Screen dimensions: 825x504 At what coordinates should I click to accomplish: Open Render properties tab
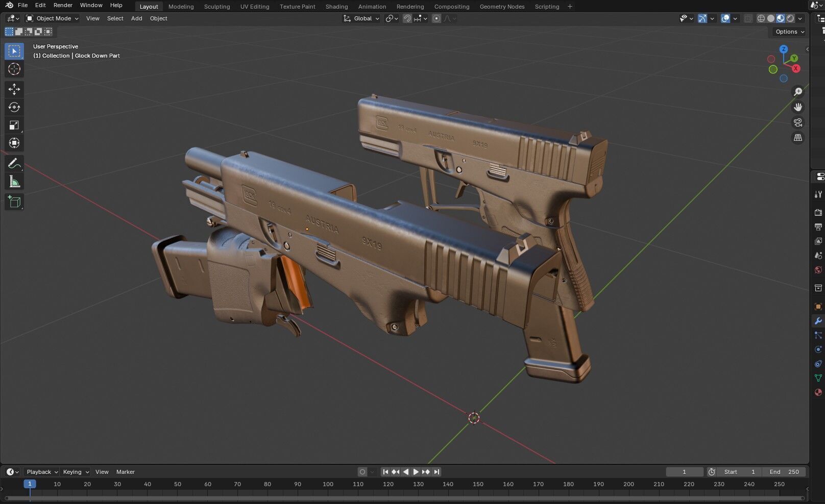point(818,212)
